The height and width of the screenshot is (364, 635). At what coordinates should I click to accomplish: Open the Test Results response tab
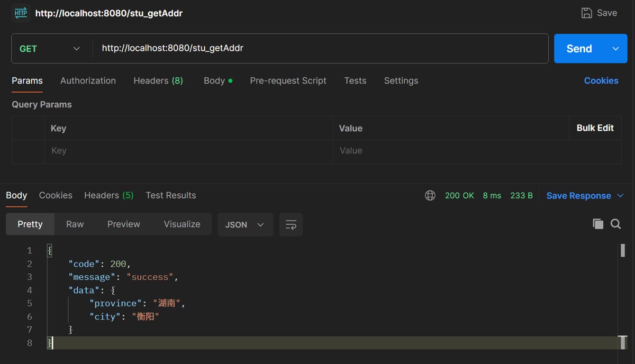pos(170,196)
